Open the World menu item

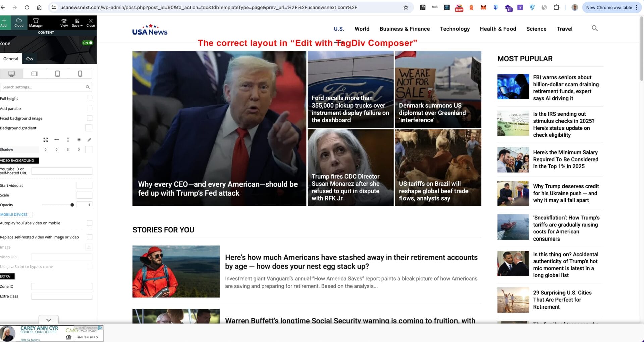(362, 29)
